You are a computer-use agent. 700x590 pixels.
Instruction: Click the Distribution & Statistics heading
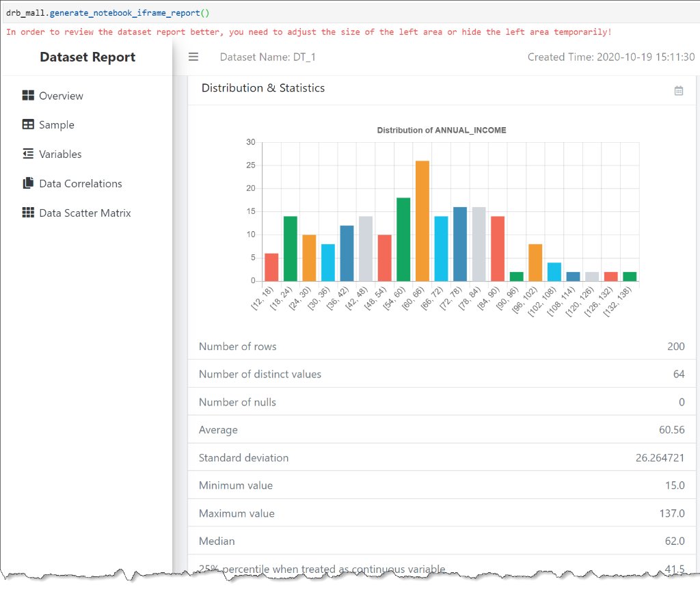pyautogui.click(x=263, y=88)
